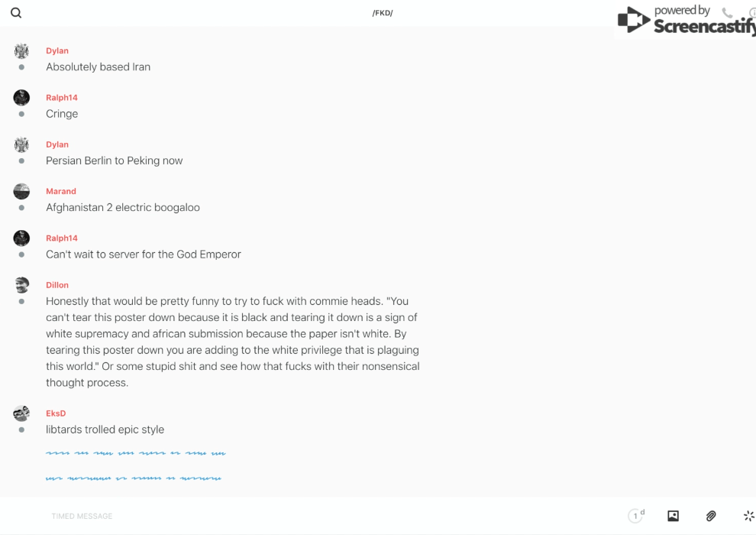Click the Marand sender name

[61, 191]
